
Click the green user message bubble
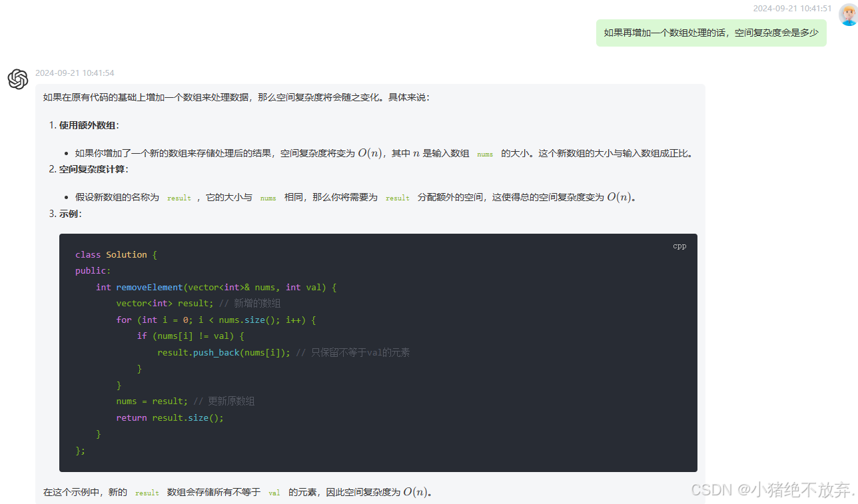(x=711, y=32)
